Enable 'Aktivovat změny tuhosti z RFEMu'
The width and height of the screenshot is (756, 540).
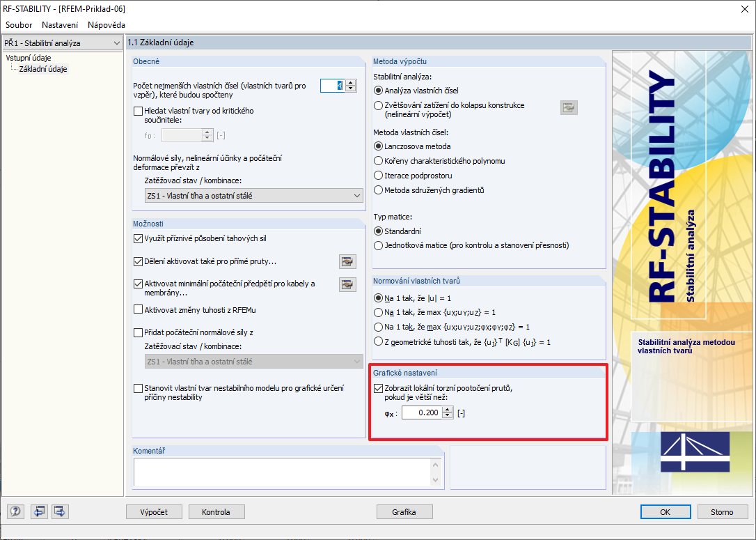[x=139, y=310]
